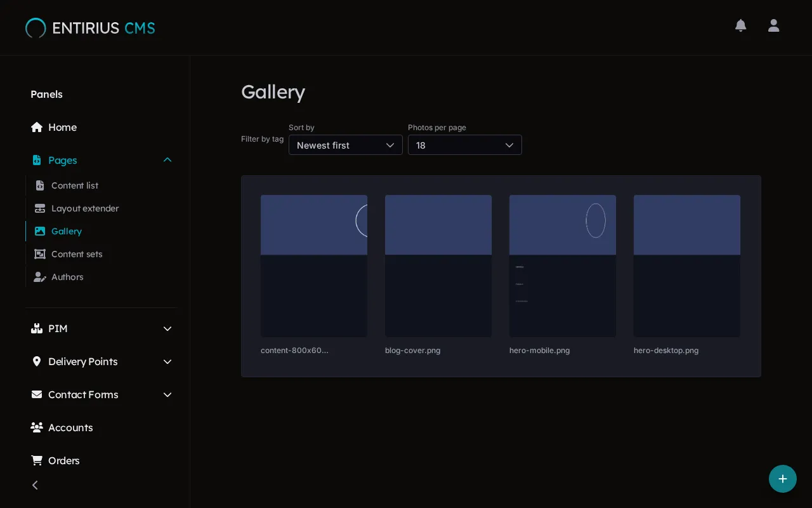Open the hero-desktop.png thumbnail
Image resolution: width=812 pixels, height=508 pixels.
pyautogui.click(x=687, y=266)
